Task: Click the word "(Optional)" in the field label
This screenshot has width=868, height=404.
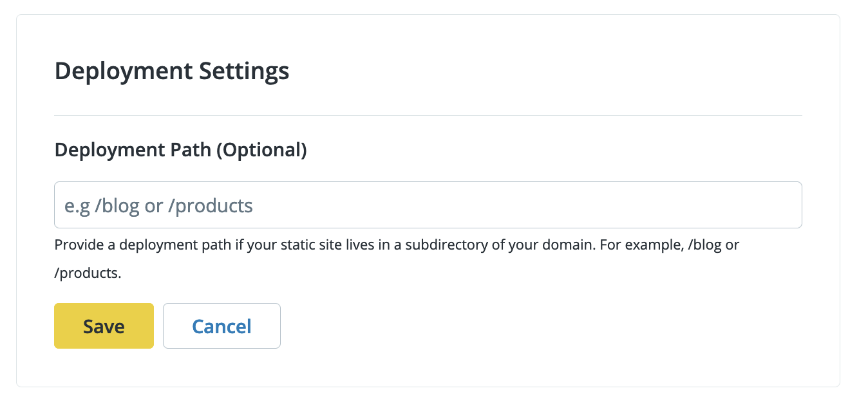Action: pyautogui.click(x=261, y=150)
